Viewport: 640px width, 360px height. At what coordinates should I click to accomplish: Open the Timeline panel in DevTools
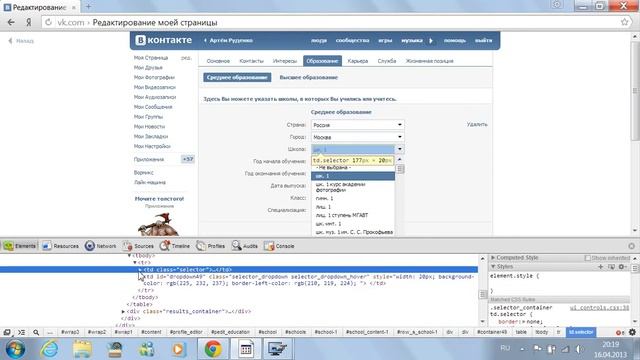(x=175, y=246)
